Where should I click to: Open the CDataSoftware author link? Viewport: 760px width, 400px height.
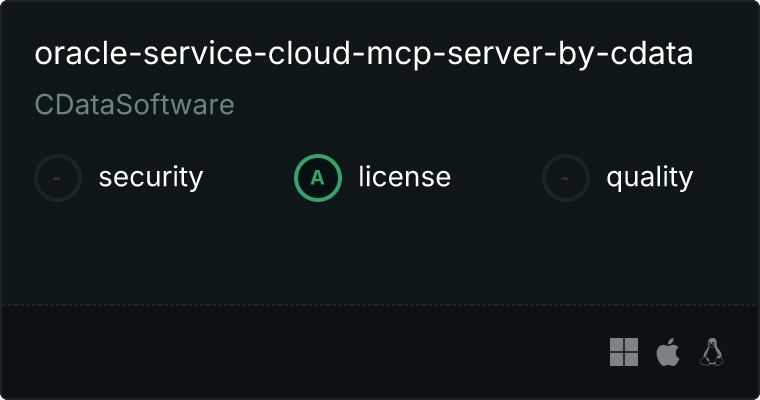click(134, 105)
